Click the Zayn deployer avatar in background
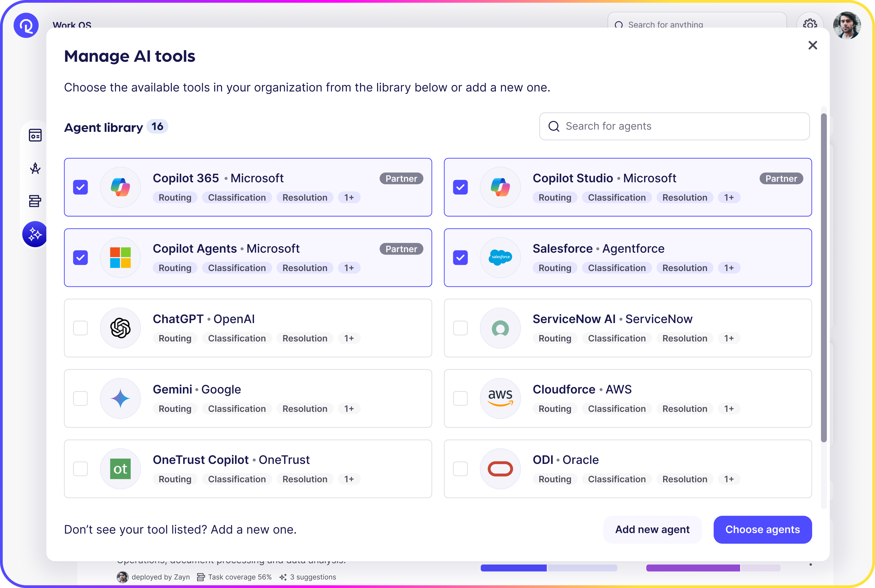Screen dimensions: 875x588 tap(122, 577)
